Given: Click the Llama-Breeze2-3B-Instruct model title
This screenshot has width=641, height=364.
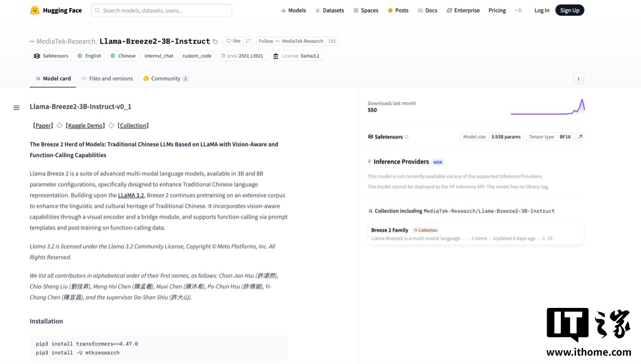Looking at the screenshot, I should click(154, 41).
